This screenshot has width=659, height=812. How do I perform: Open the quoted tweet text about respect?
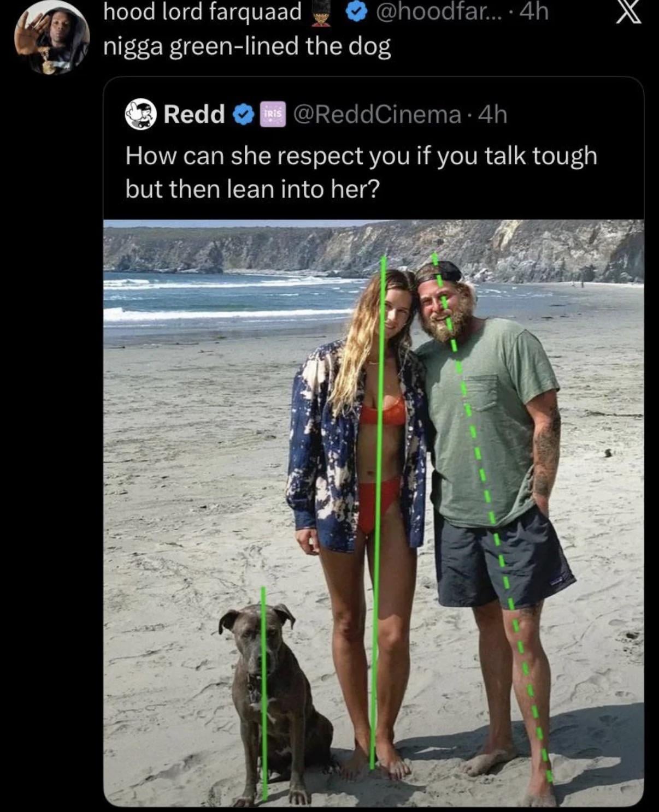click(x=361, y=172)
